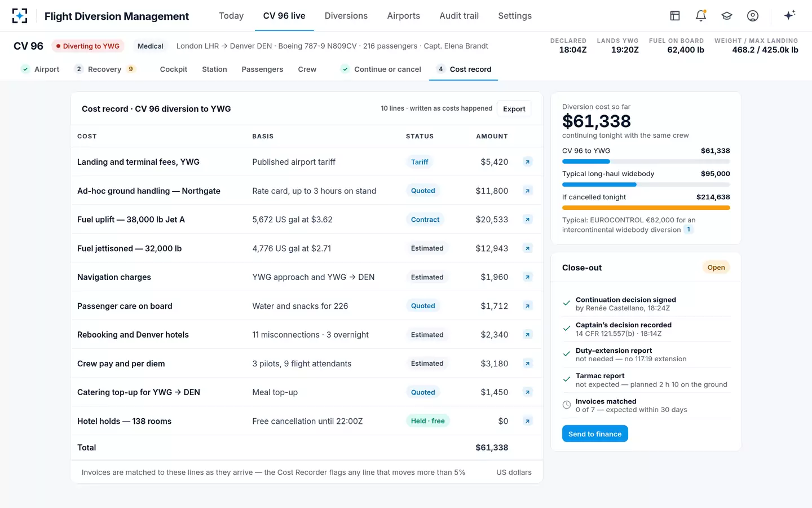Open detail arrow for Fuel jettisoned row
812x508 pixels.
point(528,248)
